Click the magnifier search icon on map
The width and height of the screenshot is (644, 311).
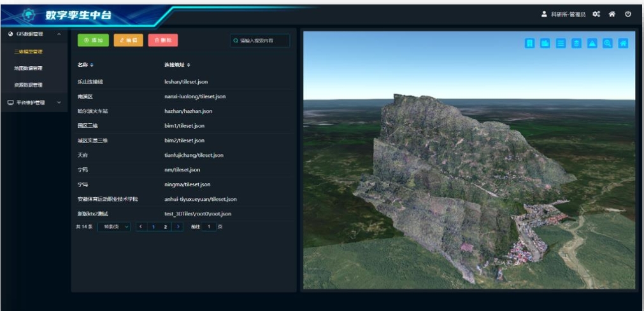(608, 43)
